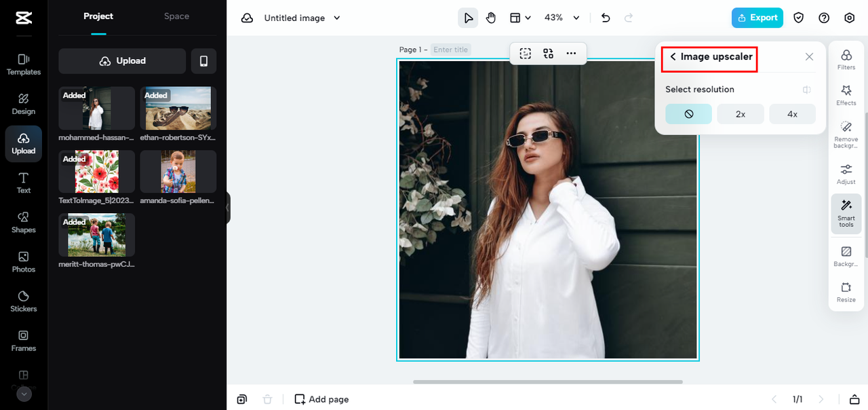Viewport: 868px width, 410px height.
Task: Select the pointer cursor tool
Action: [468, 18]
